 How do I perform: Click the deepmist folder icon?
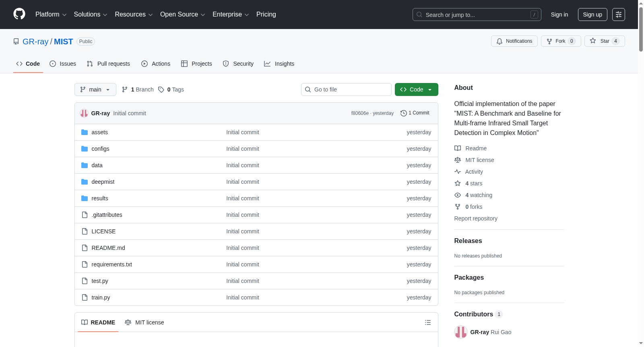[x=85, y=182]
